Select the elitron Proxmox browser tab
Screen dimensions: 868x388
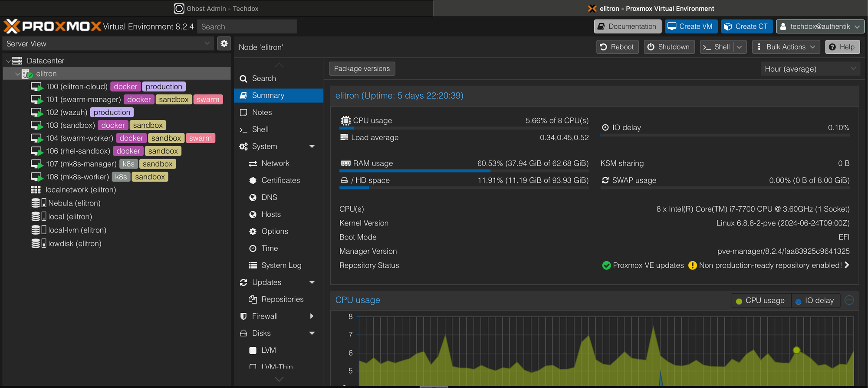coord(651,8)
